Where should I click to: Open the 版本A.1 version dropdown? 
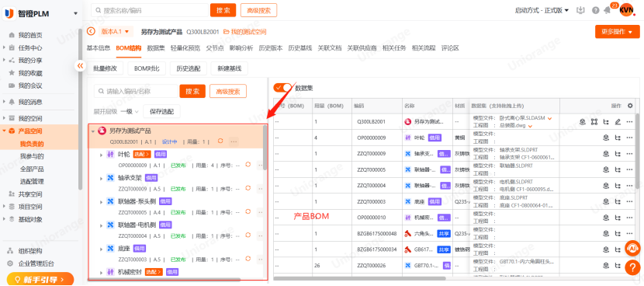116,31
